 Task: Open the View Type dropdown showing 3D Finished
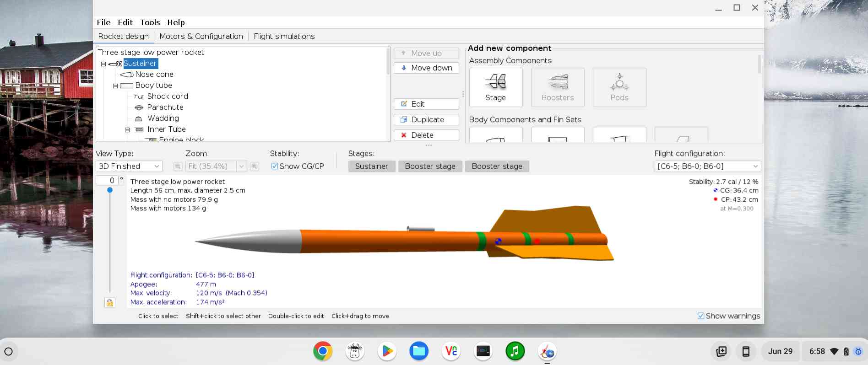(x=129, y=166)
